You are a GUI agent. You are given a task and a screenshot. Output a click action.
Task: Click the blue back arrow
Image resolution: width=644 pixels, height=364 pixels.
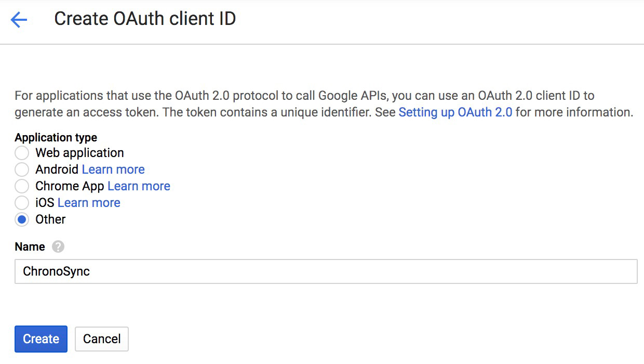coord(18,18)
